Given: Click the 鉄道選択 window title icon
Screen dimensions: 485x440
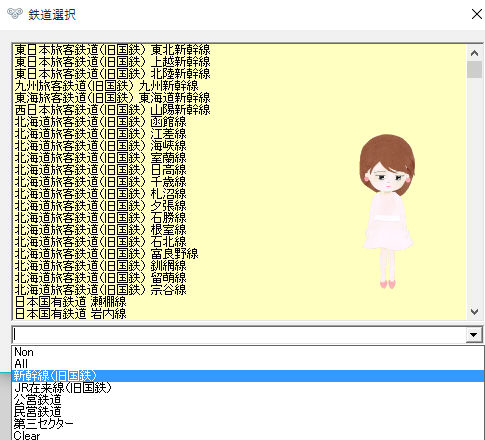Looking at the screenshot, I should point(15,14).
